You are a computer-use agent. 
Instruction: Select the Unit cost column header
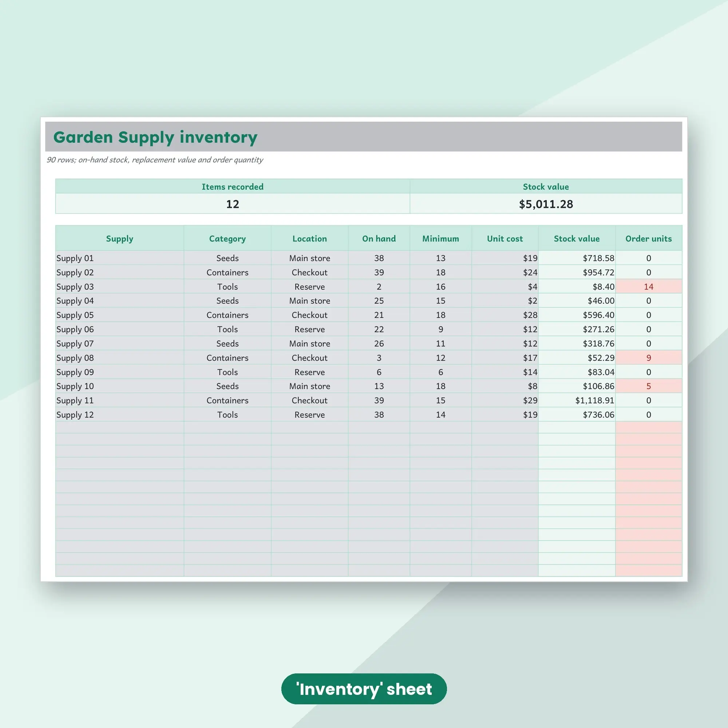click(x=505, y=238)
